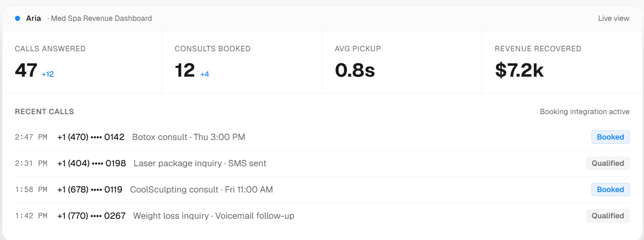Screen dimensions: 644x240
Task: Click Qualified badge on Weight loss inquiry
Action: click(x=608, y=216)
